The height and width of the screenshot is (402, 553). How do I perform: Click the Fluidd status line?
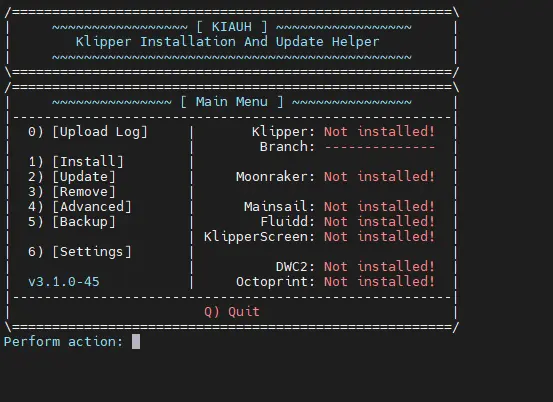(347, 222)
